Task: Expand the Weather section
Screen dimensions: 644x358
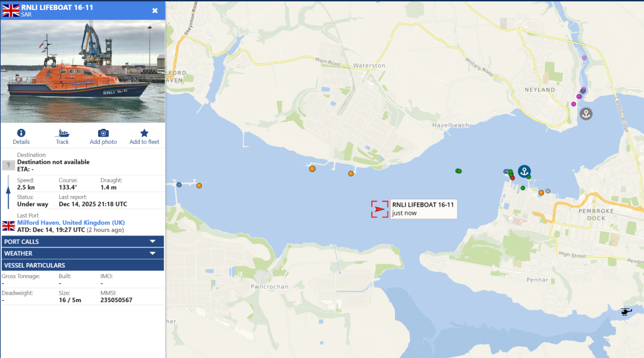Action: click(x=82, y=253)
